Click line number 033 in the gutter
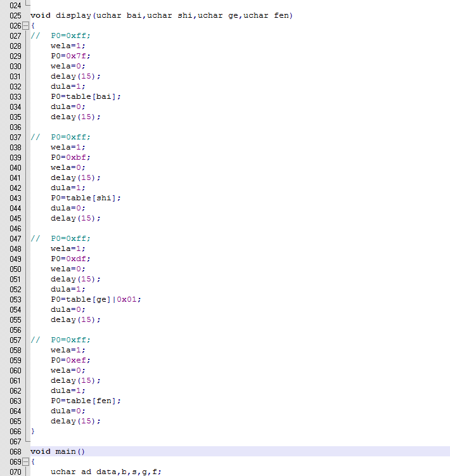The height and width of the screenshot is (476, 450). point(15,97)
